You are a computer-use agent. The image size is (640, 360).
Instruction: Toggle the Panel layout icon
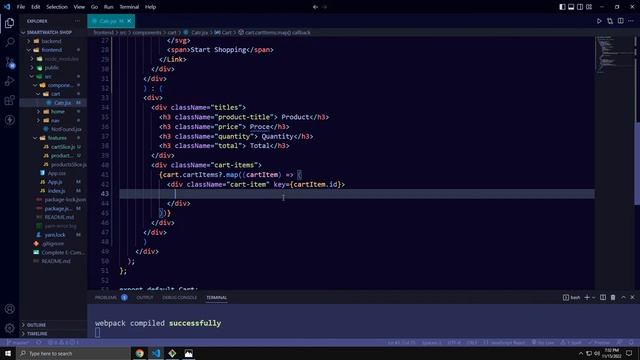(x=571, y=7)
